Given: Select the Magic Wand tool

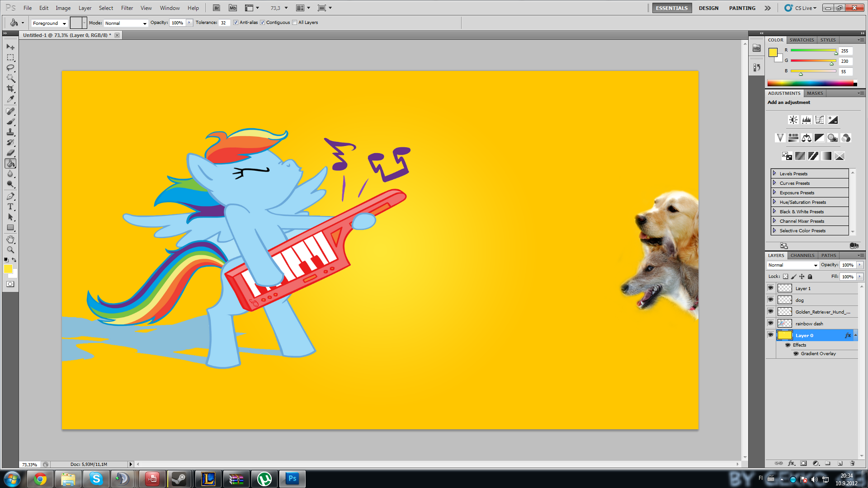Looking at the screenshot, I should (10, 78).
